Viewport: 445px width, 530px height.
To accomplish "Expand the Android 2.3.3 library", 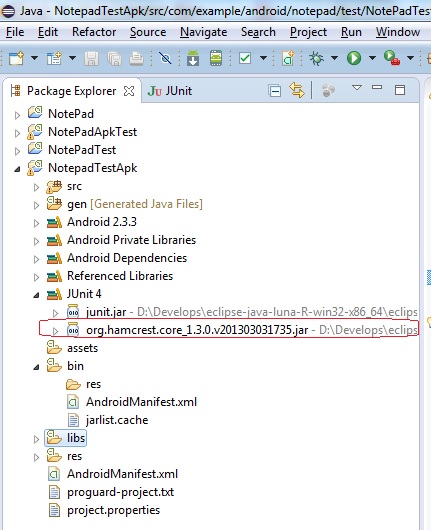I will click(x=36, y=223).
